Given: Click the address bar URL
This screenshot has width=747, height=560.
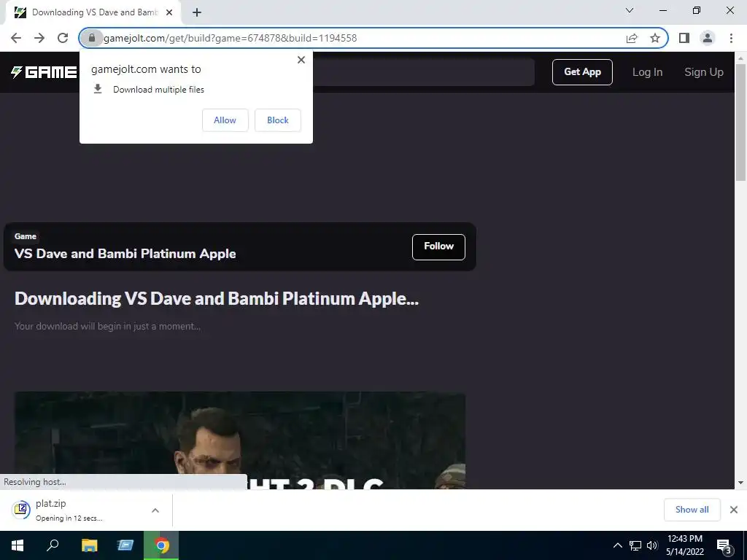Looking at the screenshot, I should tap(230, 38).
